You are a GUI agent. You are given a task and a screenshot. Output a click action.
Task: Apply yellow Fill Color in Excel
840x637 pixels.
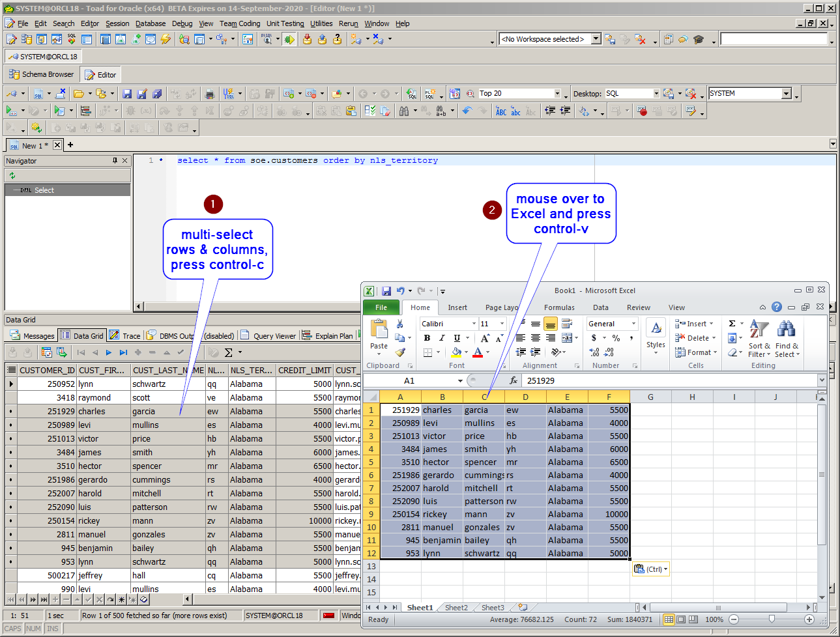coord(456,352)
